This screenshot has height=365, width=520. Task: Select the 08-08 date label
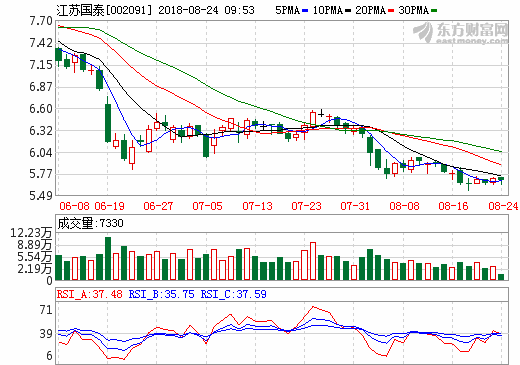pos(404,206)
